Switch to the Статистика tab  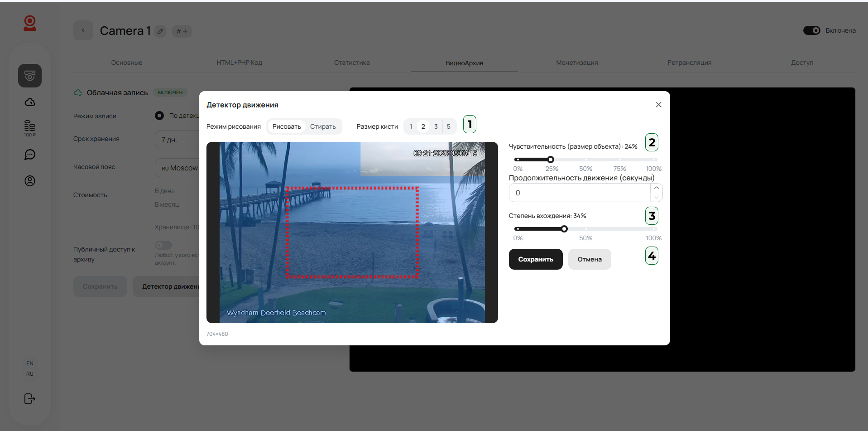tap(352, 63)
